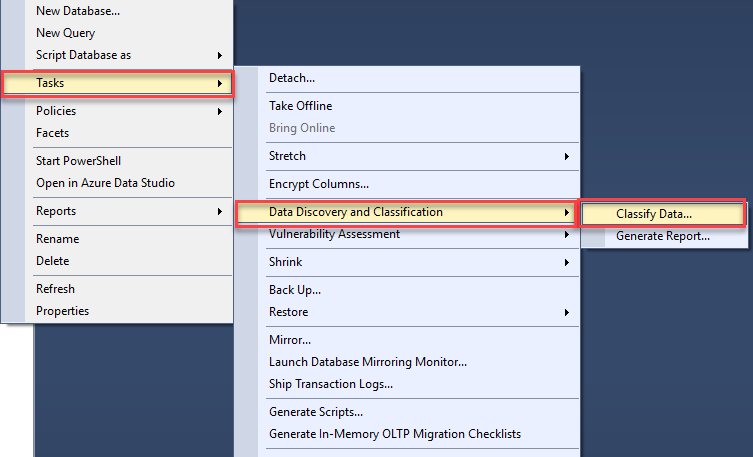The height and width of the screenshot is (457, 753).
Task: Choose Delete from the context menu
Action: (53, 261)
